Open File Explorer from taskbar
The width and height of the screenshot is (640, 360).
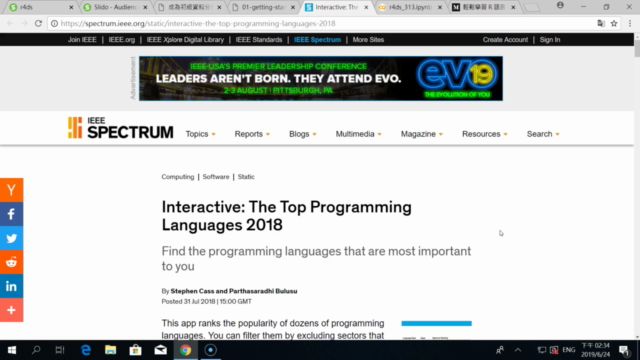[111, 350]
